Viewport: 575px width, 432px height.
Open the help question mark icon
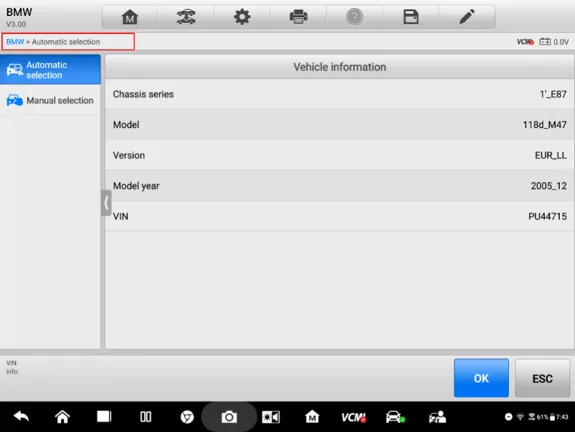click(354, 17)
